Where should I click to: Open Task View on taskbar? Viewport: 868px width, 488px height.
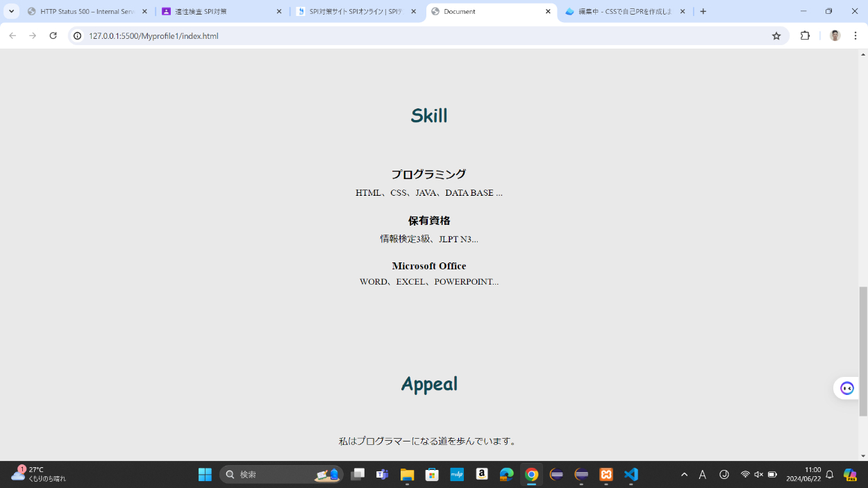coord(358,475)
